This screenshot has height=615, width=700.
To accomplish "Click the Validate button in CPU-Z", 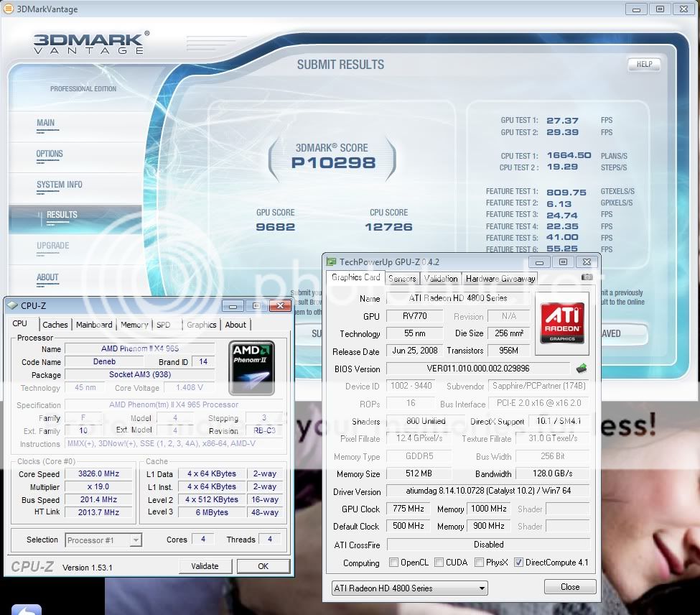I will 205,566.
